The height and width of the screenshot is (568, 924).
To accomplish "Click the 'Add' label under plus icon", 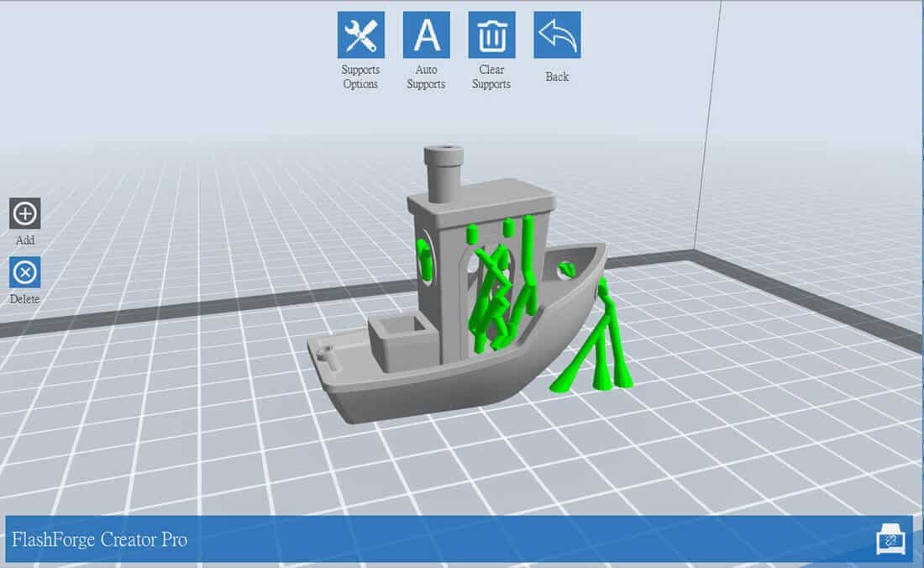I will pyautogui.click(x=24, y=240).
